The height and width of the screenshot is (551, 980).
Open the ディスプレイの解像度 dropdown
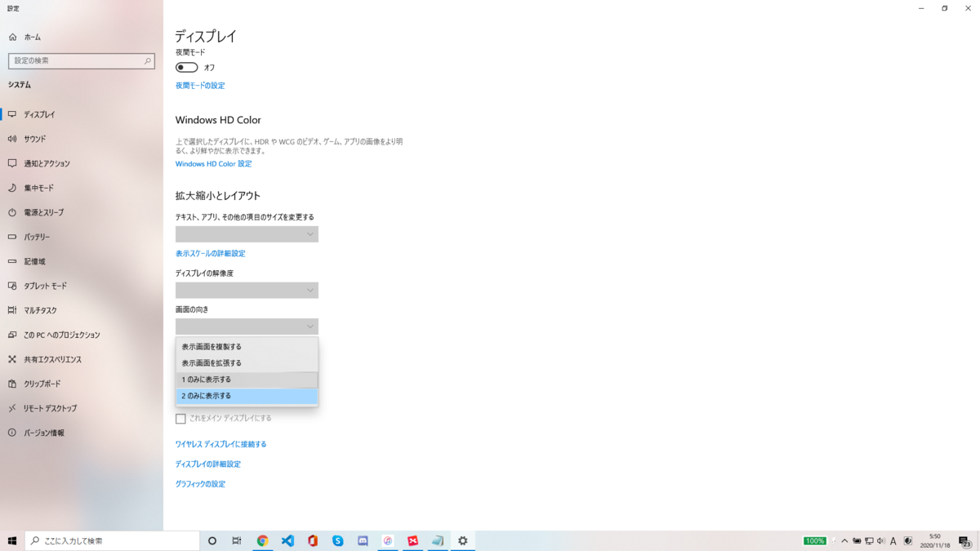(x=247, y=290)
